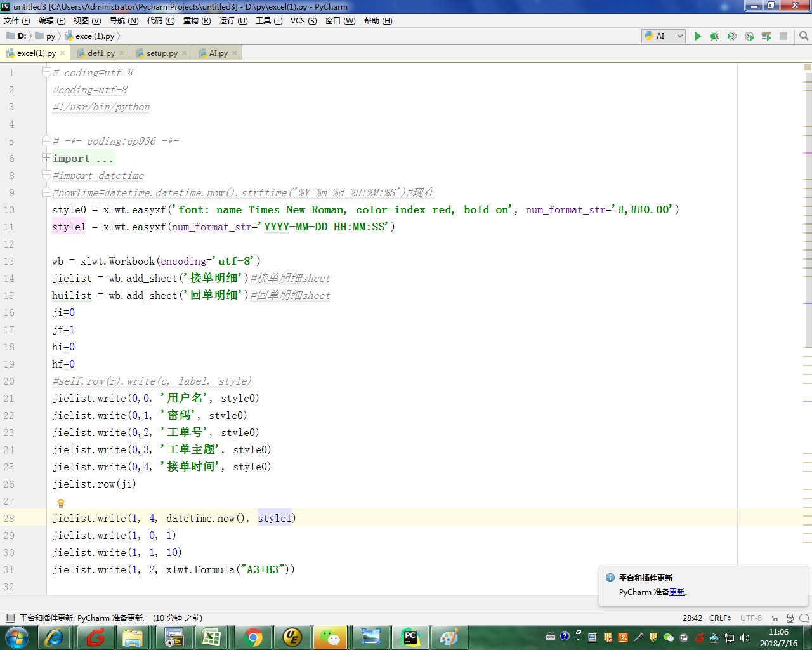Click the status bar update message text
Image resolution: width=812 pixels, height=650 pixels.
pyautogui.click(x=111, y=618)
